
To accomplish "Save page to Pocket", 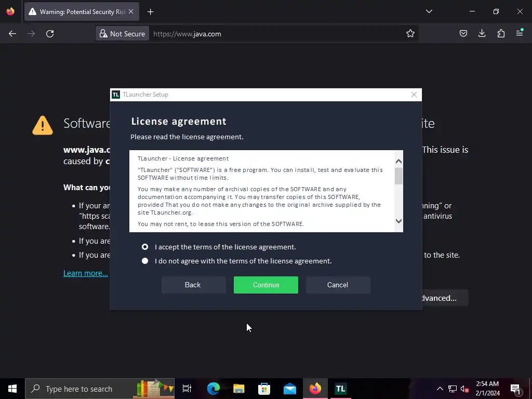I will [463, 33].
